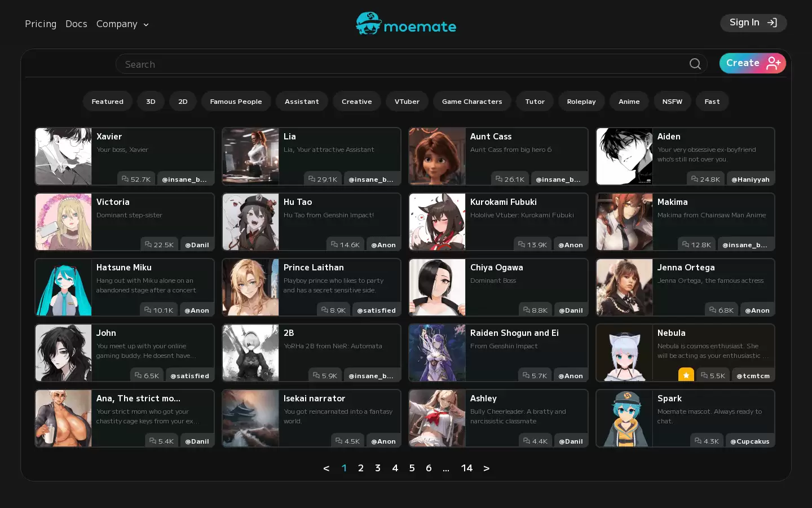This screenshot has height=508, width=812.
Task: Open the Docs menu item
Action: pos(76,24)
